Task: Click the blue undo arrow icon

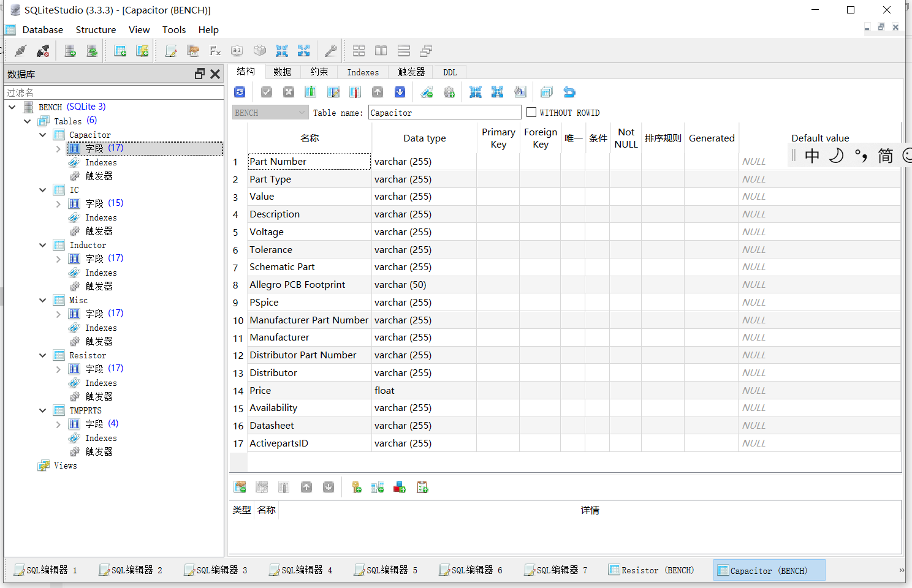Action: click(x=569, y=92)
